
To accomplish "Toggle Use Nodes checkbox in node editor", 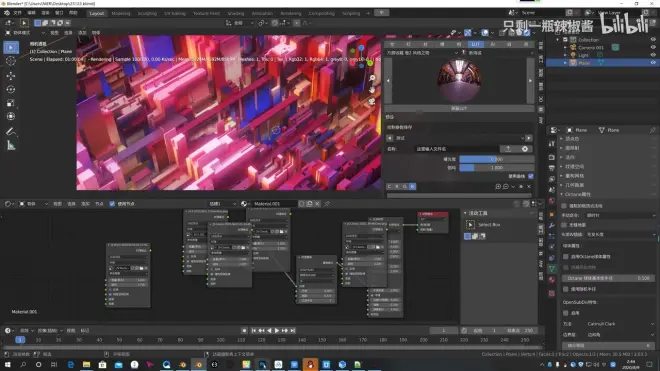I will point(112,204).
